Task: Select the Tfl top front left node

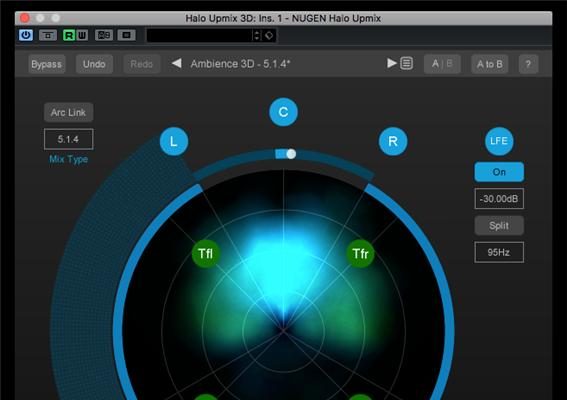Action: [205, 254]
